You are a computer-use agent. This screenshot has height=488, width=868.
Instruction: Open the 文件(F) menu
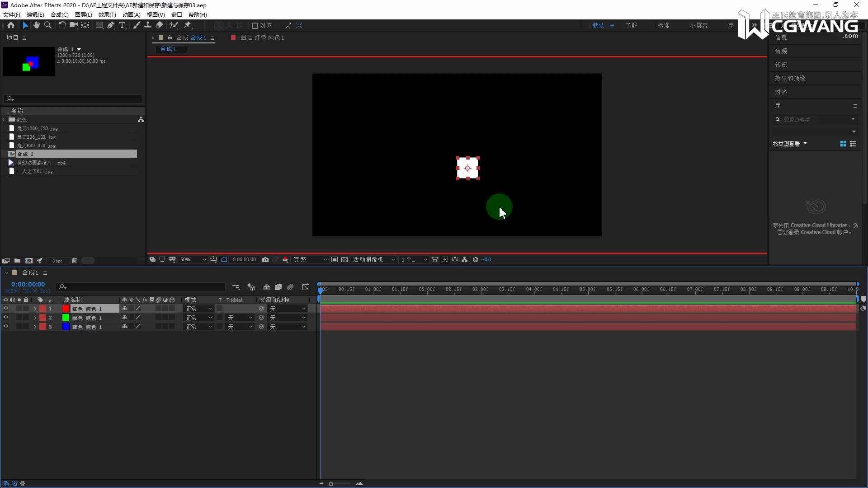(12, 14)
